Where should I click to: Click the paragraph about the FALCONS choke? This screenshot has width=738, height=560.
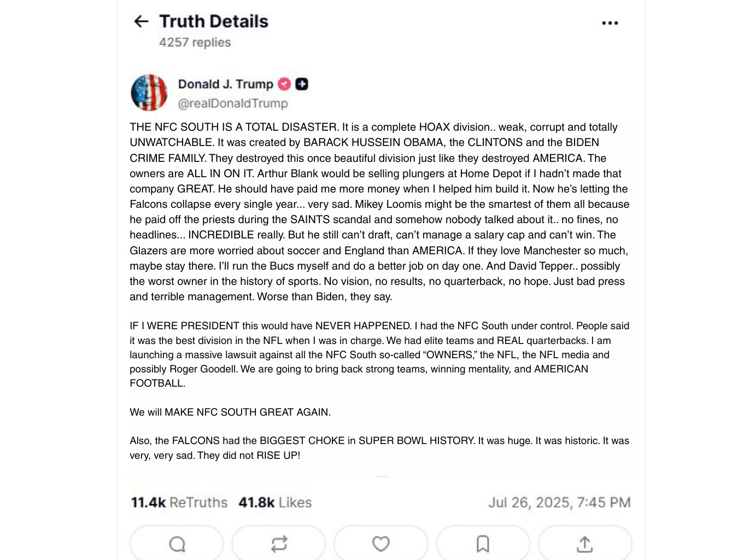(379, 448)
